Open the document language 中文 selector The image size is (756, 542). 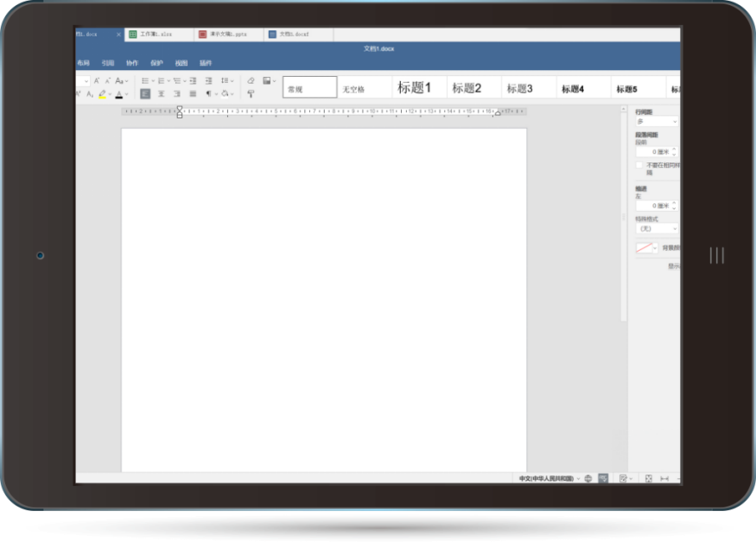pos(549,478)
